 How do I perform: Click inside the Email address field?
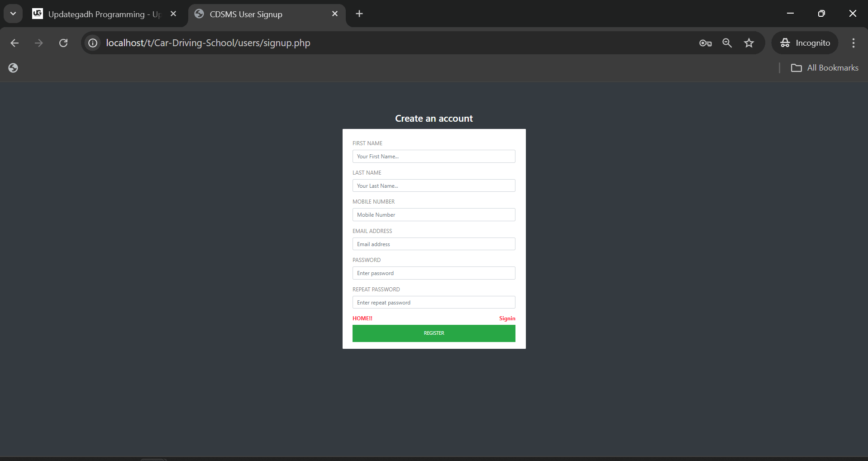434,244
